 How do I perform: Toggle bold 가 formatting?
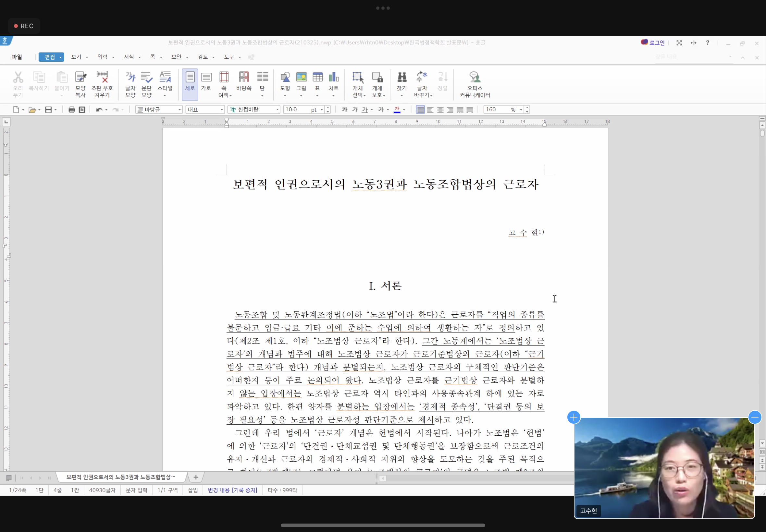[345, 110]
